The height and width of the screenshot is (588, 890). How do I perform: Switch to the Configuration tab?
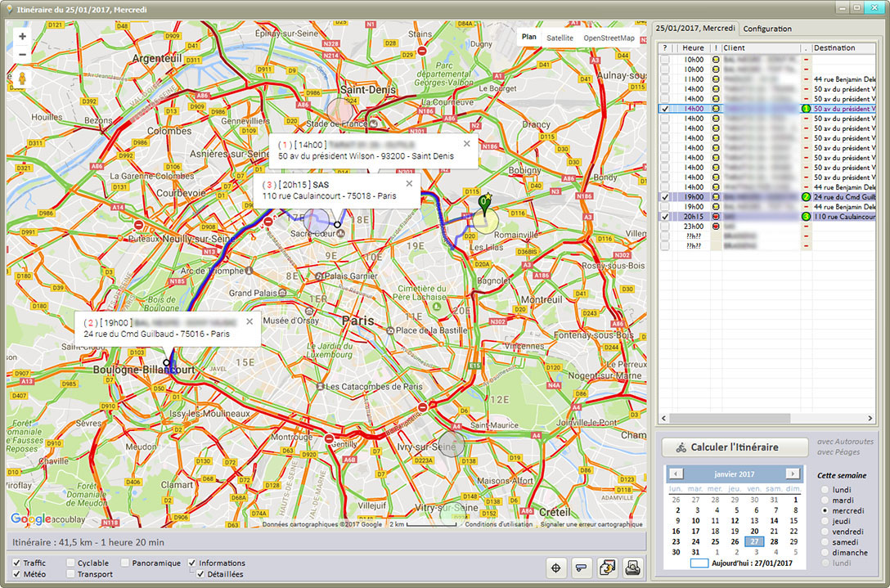pyautogui.click(x=767, y=29)
